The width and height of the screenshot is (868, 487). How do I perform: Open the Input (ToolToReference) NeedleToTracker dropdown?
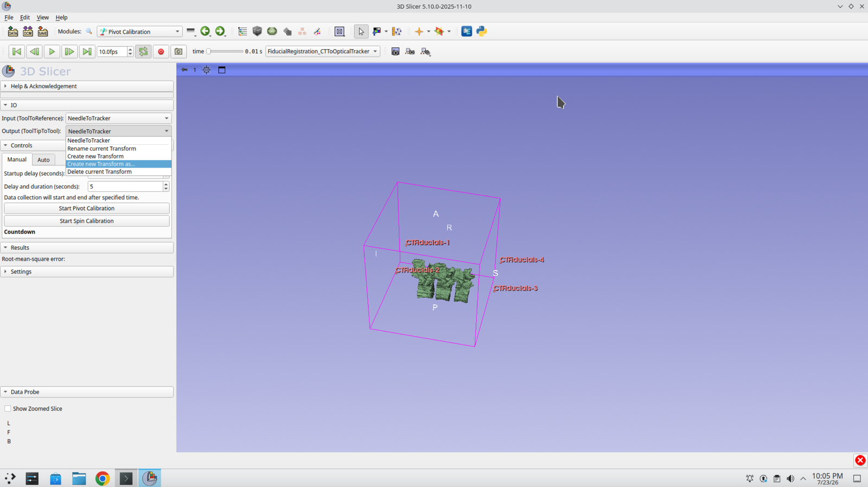(118, 118)
